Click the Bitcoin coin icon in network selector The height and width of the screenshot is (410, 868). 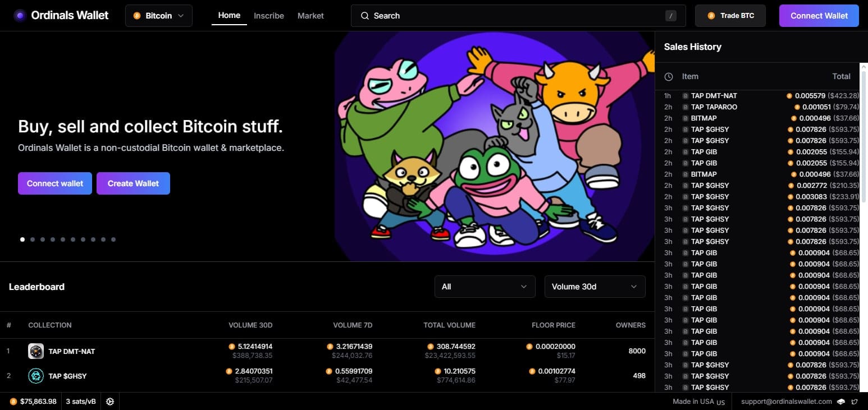coord(137,16)
